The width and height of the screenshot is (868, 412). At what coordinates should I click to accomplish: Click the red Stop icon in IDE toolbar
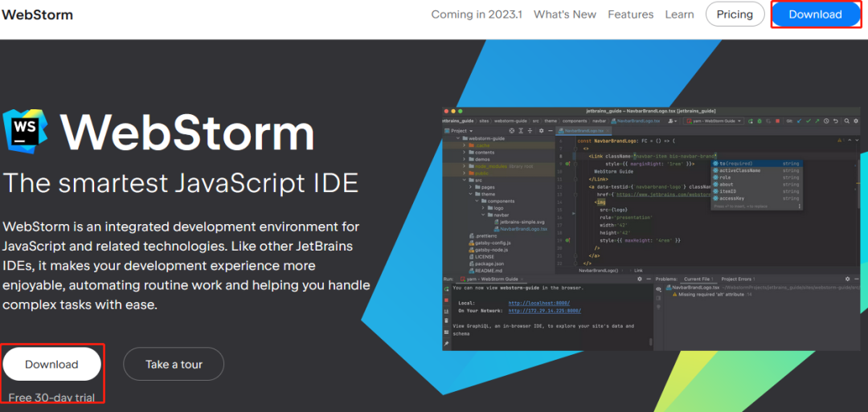778,121
